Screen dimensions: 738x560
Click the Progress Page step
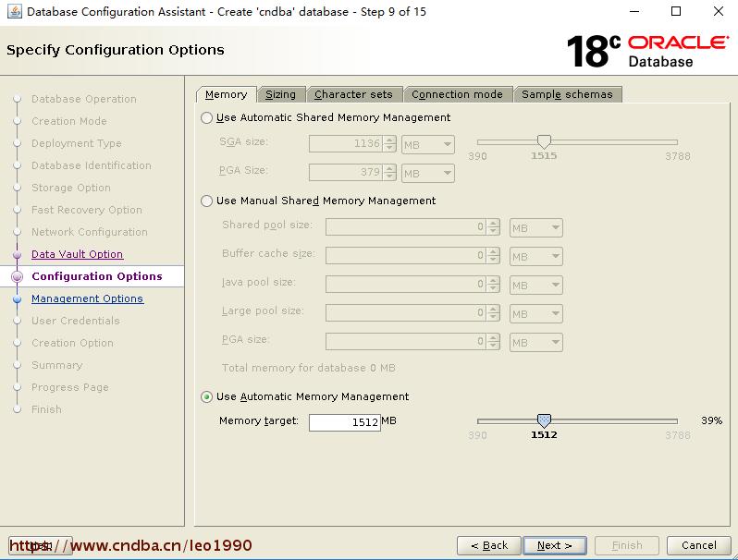point(70,387)
